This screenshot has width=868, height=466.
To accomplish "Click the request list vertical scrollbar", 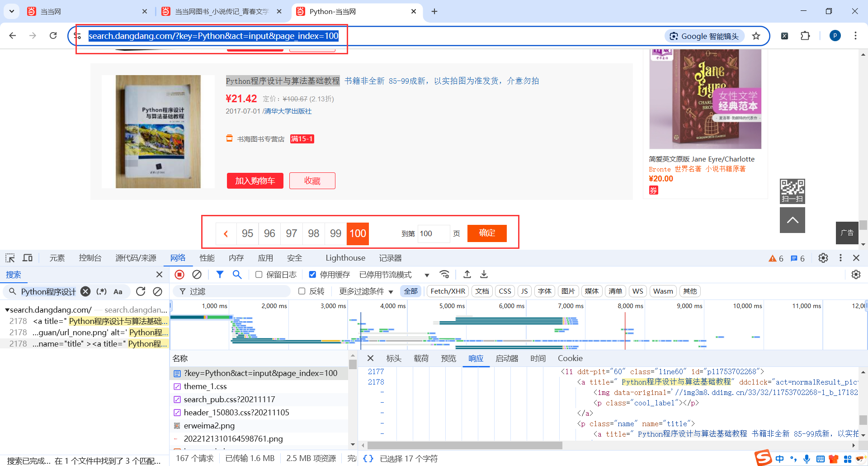I will [x=353, y=365].
